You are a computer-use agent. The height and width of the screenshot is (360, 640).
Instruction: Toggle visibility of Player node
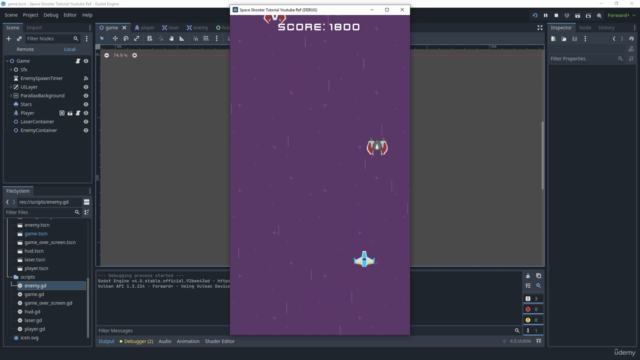click(x=86, y=113)
